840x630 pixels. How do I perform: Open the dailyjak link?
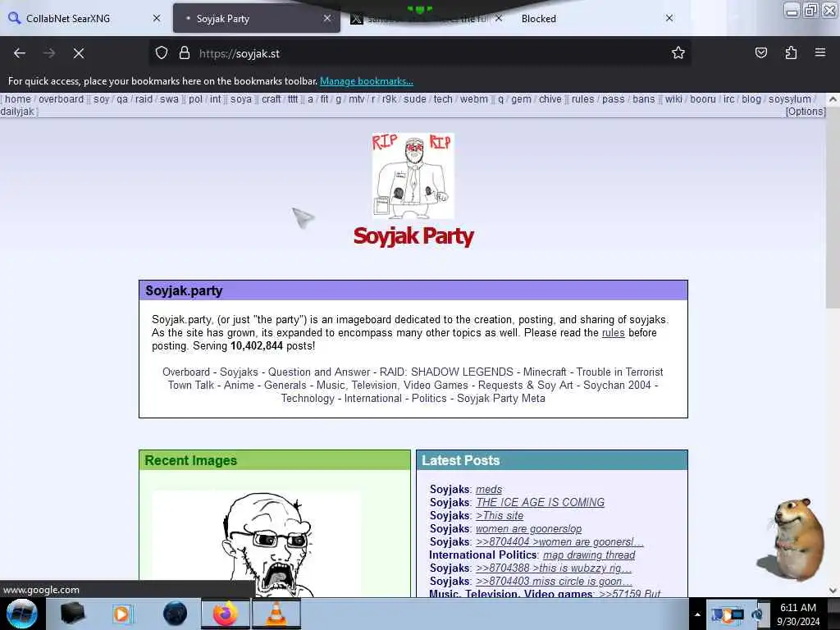click(17, 112)
